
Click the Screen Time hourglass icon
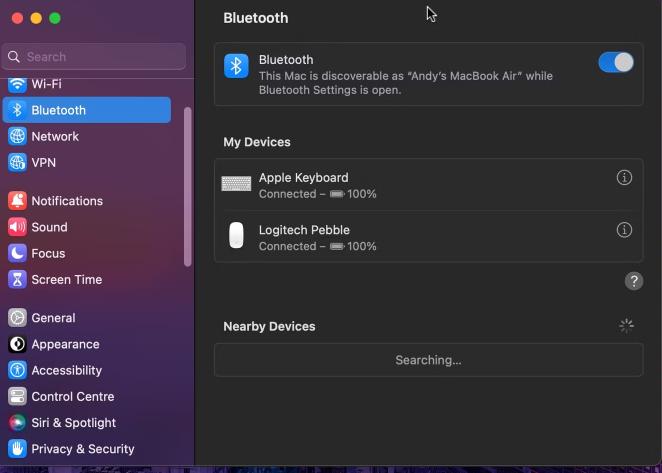click(x=17, y=280)
